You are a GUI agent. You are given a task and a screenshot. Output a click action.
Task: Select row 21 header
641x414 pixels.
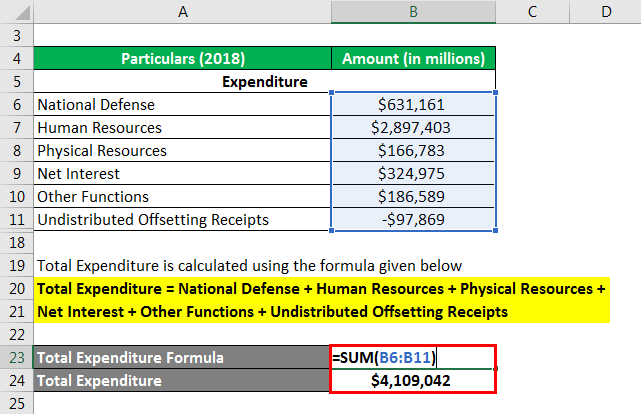pos(17,311)
